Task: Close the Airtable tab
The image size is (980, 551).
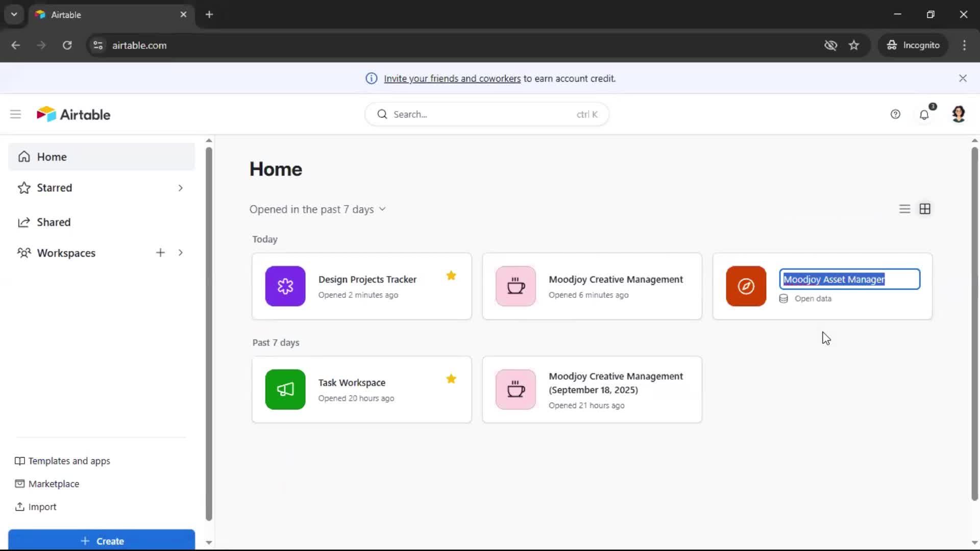Action: point(183,14)
